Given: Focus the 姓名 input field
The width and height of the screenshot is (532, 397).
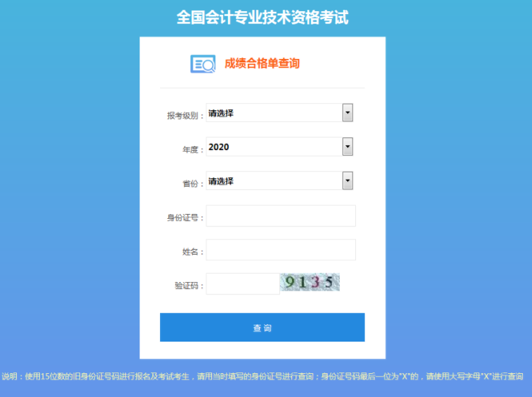Looking at the screenshot, I should (x=281, y=250).
